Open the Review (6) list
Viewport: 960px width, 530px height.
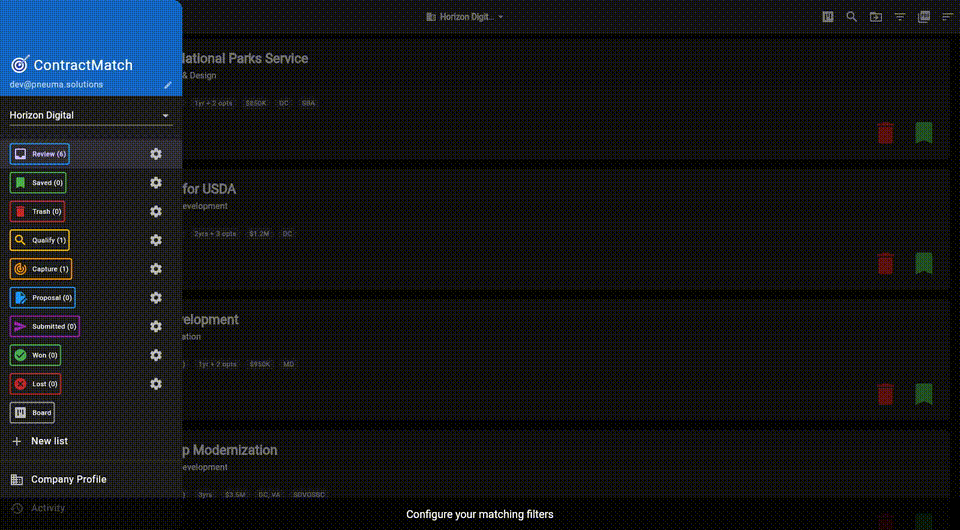(39, 154)
